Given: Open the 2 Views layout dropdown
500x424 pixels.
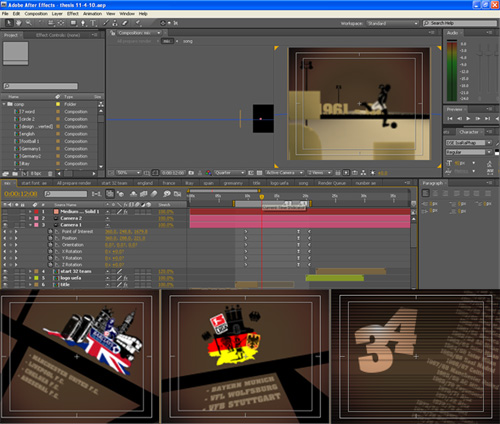Looking at the screenshot, I should pyautogui.click(x=319, y=173).
